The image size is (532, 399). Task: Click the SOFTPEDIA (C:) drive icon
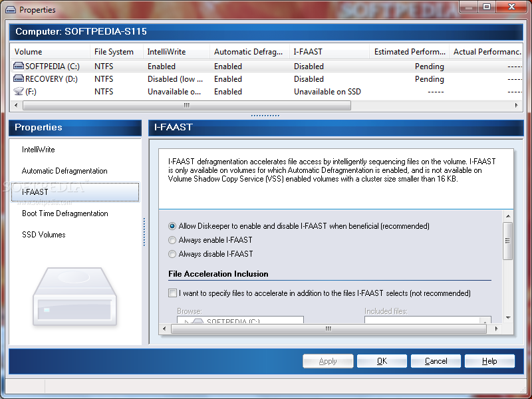[19, 66]
